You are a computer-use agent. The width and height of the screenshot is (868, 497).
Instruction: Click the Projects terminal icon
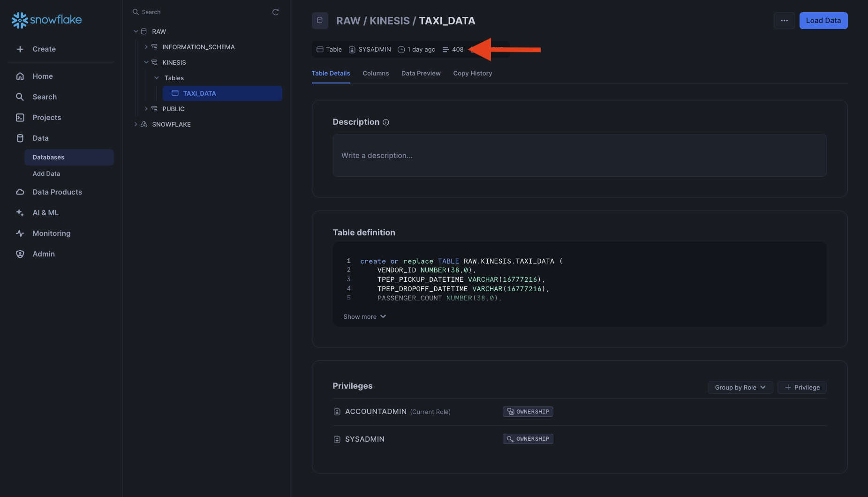pyautogui.click(x=20, y=117)
